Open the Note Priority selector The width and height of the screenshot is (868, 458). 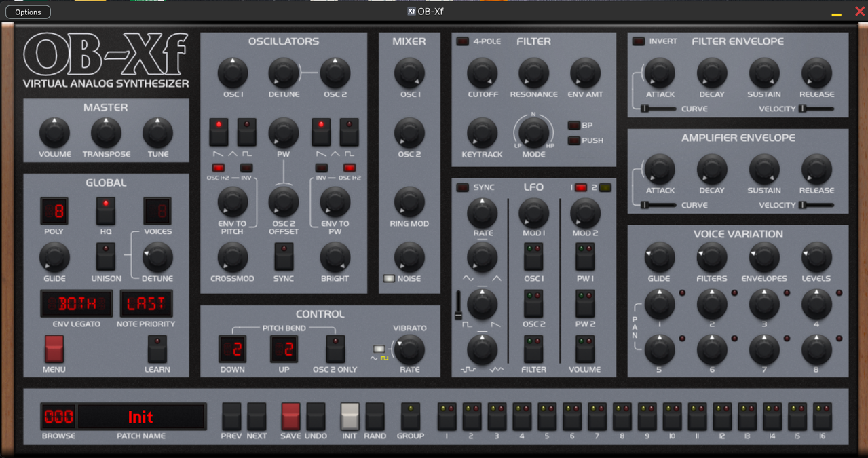pyautogui.click(x=146, y=304)
